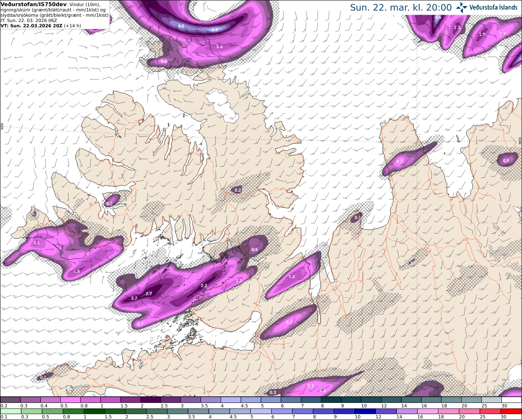
Task: Click the Veðurstofa Íslands logo icon
Action: [462, 7]
